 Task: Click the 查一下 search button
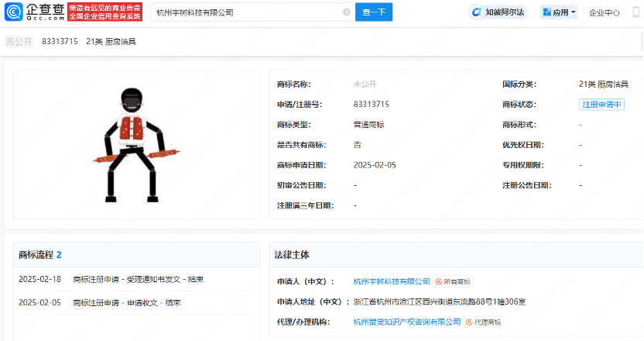[374, 12]
